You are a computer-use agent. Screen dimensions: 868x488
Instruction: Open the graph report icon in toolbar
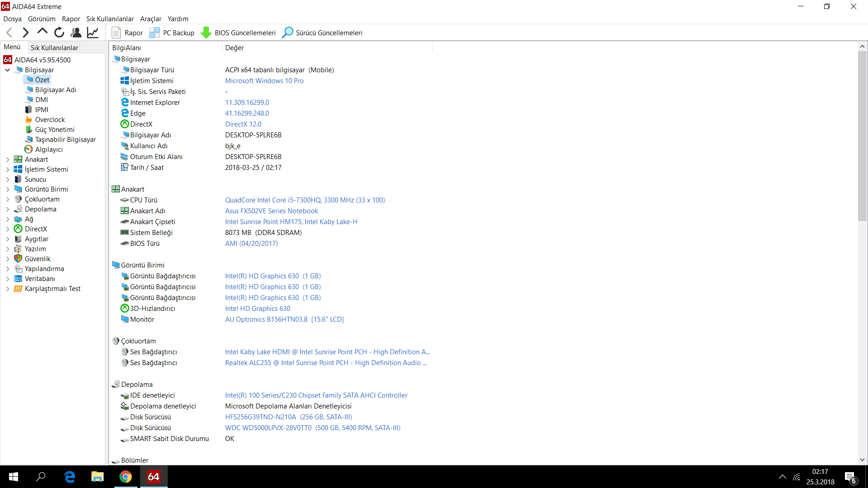point(93,33)
